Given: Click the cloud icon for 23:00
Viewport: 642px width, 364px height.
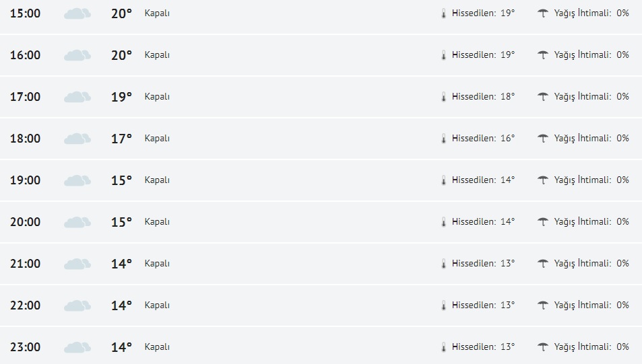Looking at the screenshot, I should coord(77,347).
